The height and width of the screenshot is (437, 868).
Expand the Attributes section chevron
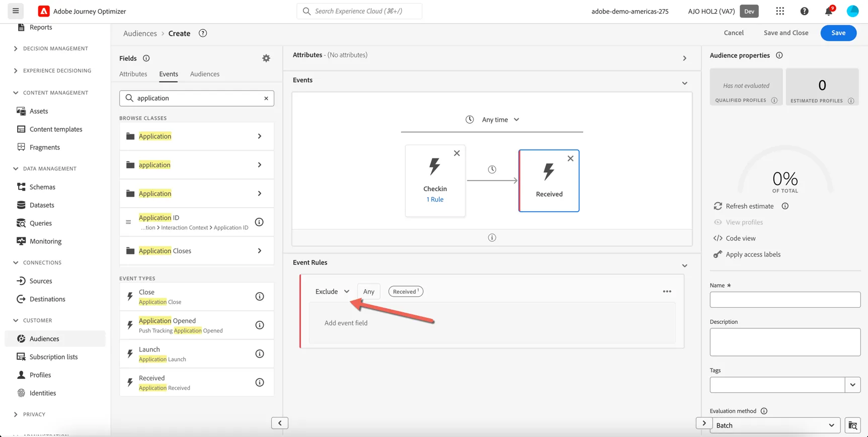[x=684, y=58]
